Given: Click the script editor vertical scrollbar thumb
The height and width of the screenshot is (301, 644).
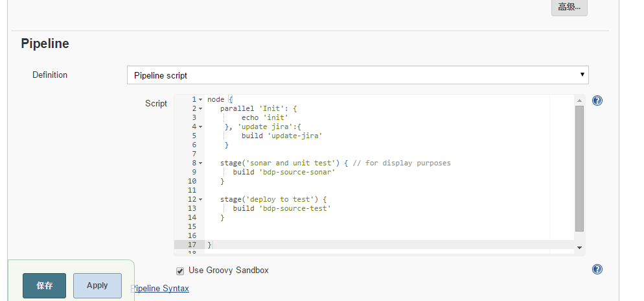Looking at the screenshot, I should [x=579, y=167].
